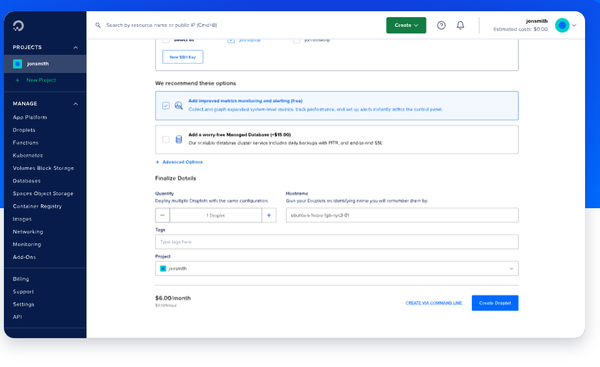This screenshot has width=600, height=367.
Task: Click the search magnifier icon
Action: pyautogui.click(x=98, y=25)
